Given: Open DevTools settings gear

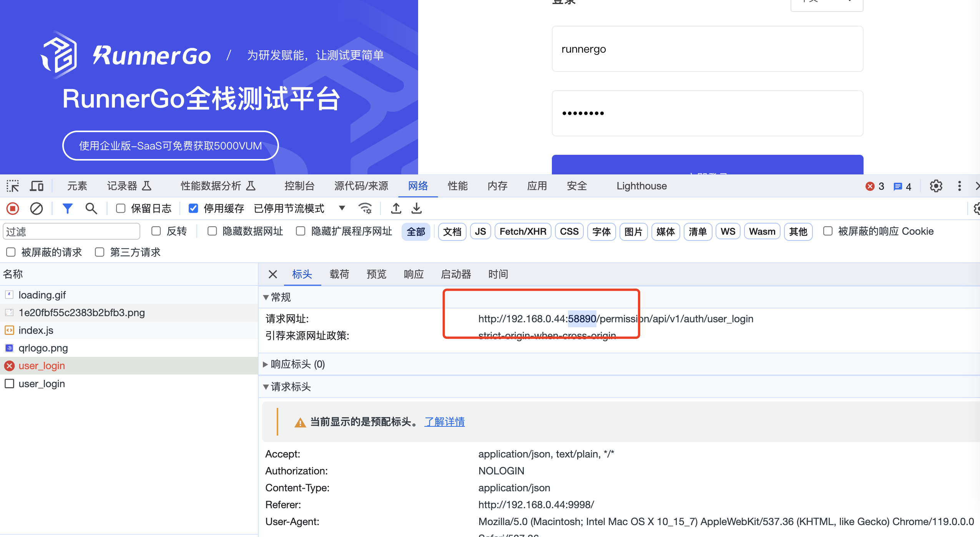Looking at the screenshot, I should (936, 186).
